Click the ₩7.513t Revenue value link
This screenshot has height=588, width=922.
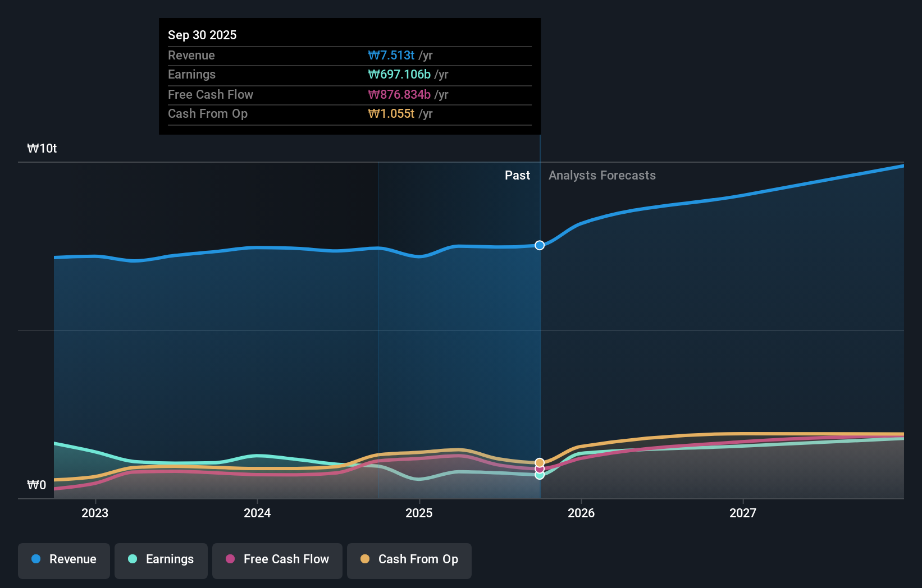click(391, 55)
